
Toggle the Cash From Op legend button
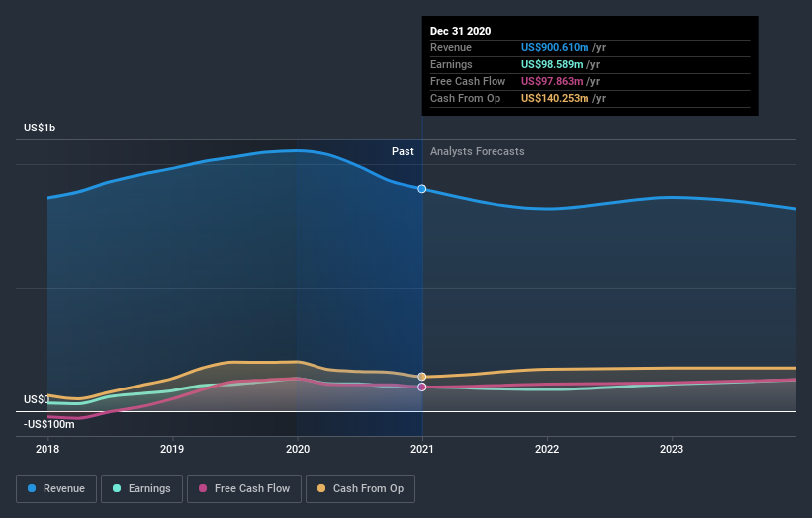[x=360, y=489]
